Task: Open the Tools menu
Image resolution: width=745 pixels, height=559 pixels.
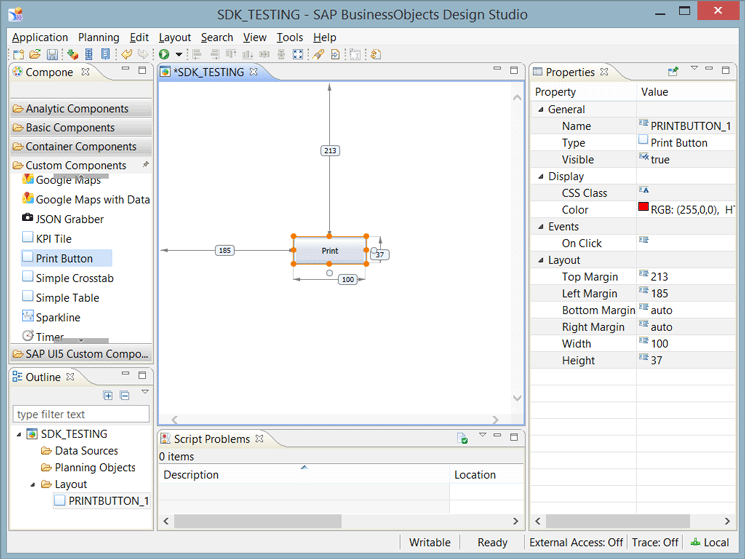Action: (x=290, y=38)
